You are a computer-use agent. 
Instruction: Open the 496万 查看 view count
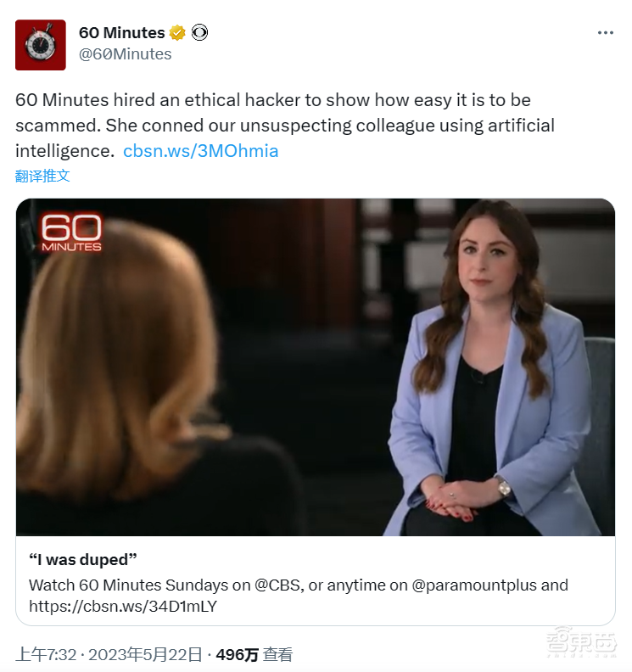coord(254,654)
